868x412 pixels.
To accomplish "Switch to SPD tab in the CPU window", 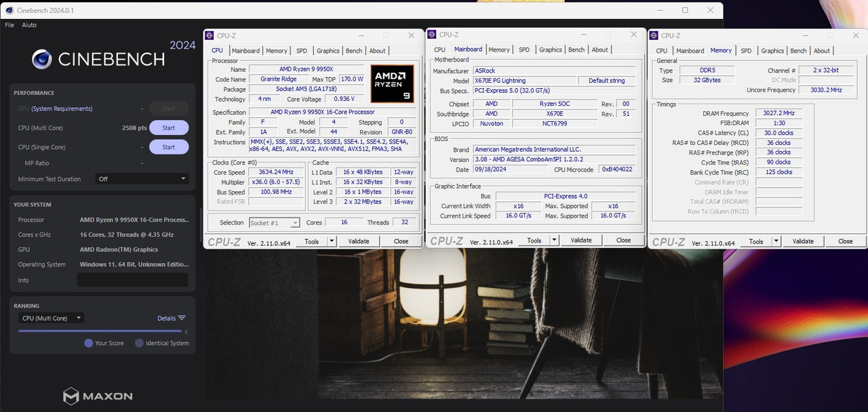I will (302, 51).
